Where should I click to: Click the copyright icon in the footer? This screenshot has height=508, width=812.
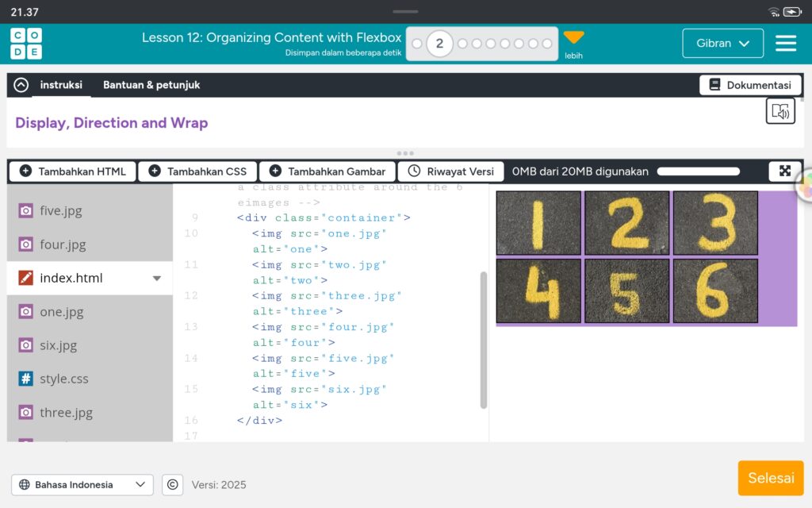172,484
